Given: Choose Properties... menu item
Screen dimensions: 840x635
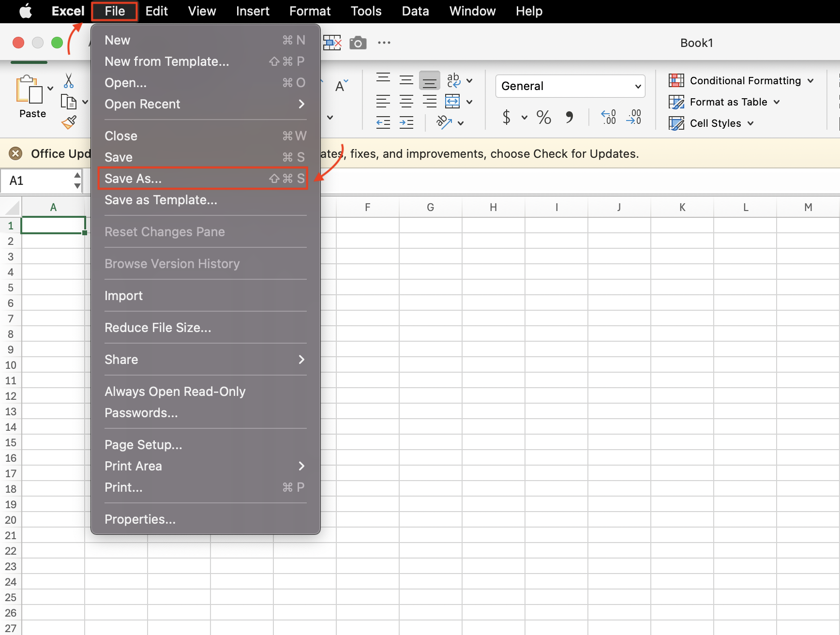Looking at the screenshot, I should [x=205, y=519].
